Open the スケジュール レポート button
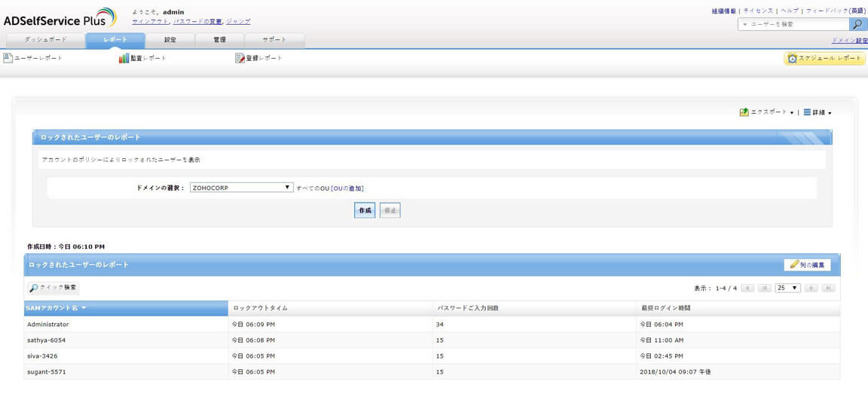The image size is (868, 394). tap(824, 58)
